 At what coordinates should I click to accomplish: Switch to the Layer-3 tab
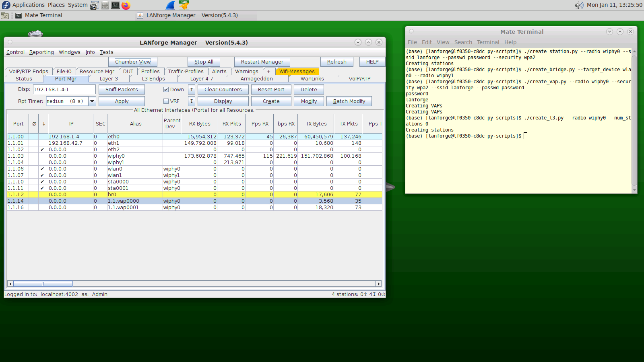(109, 79)
